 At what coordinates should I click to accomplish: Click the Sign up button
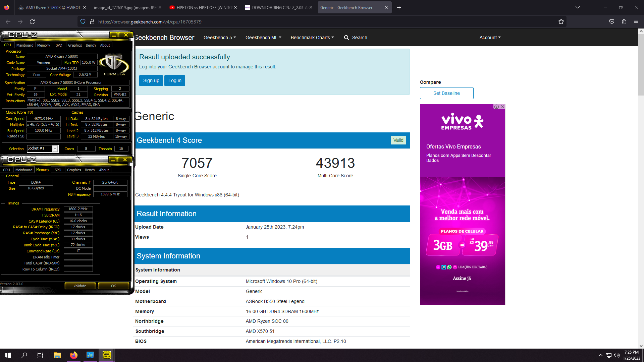(x=151, y=80)
